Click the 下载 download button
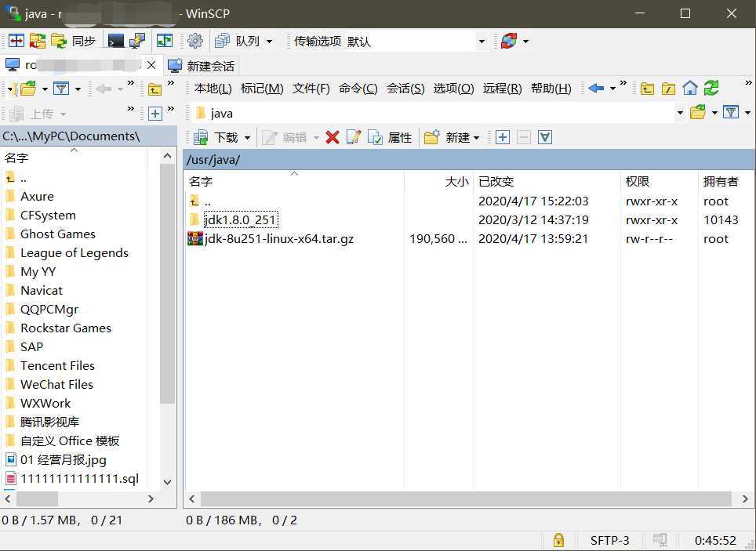The width and height of the screenshot is (756, 551). pos(216,138)
